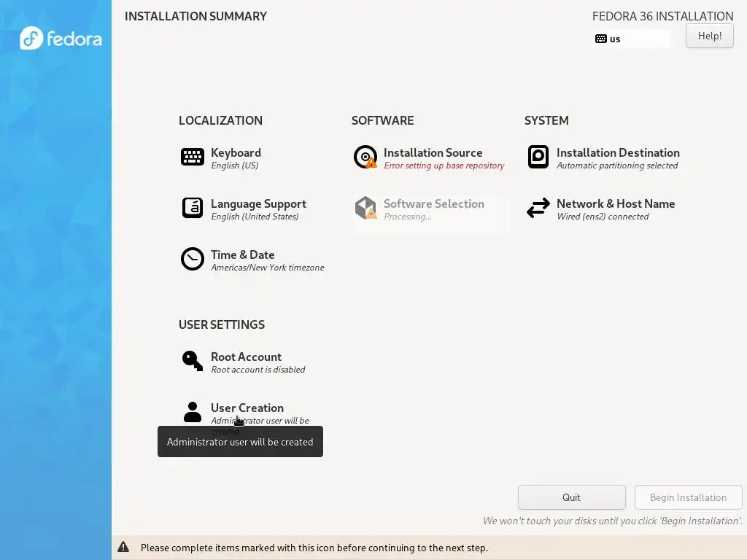Open Language Support settings label
Screen dimensions: 747x560
258,204
